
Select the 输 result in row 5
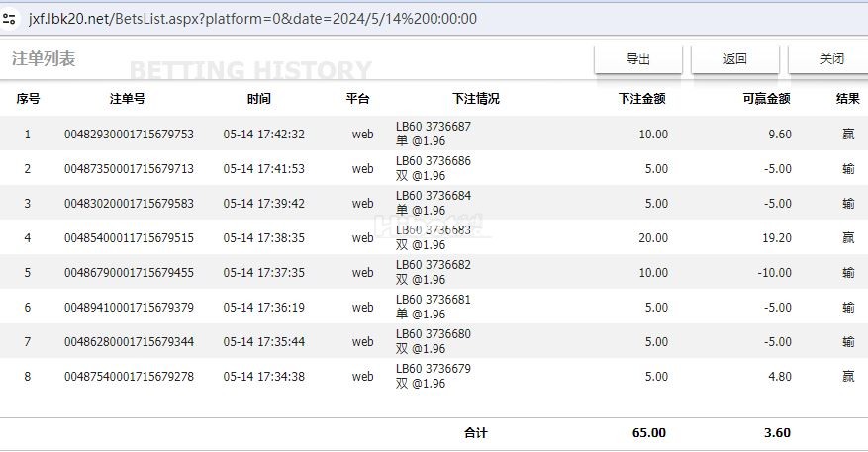848,272
